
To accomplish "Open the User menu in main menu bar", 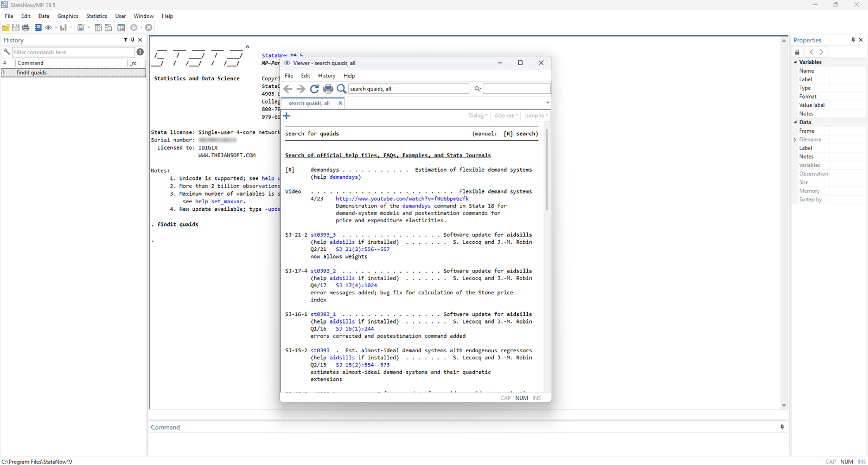I will pos(120,16).
